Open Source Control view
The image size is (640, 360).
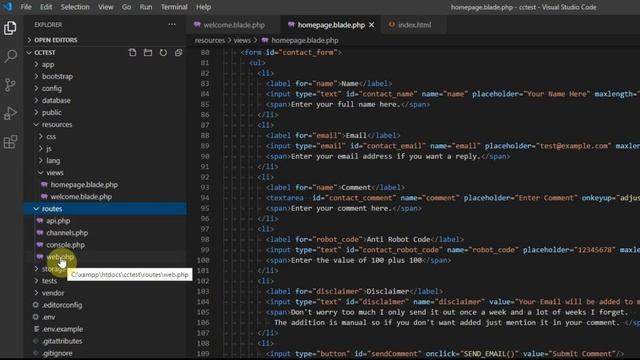pos(10,85)
